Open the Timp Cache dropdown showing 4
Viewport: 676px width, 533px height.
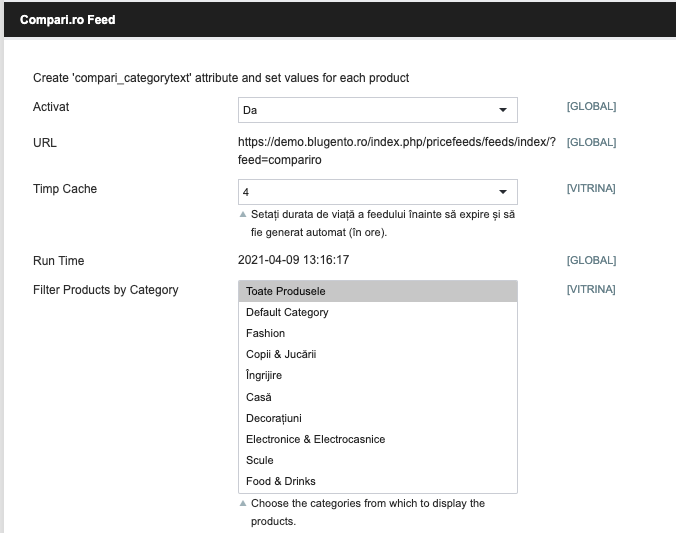pos(378,192)
